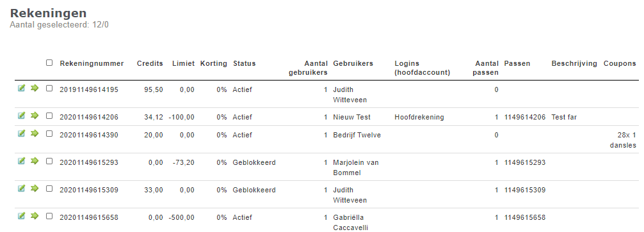The height and width of the screenshot is (232, 644).
Task: Edit account 20191149614195 via pencil icon
Action: [x=21, y=88]
